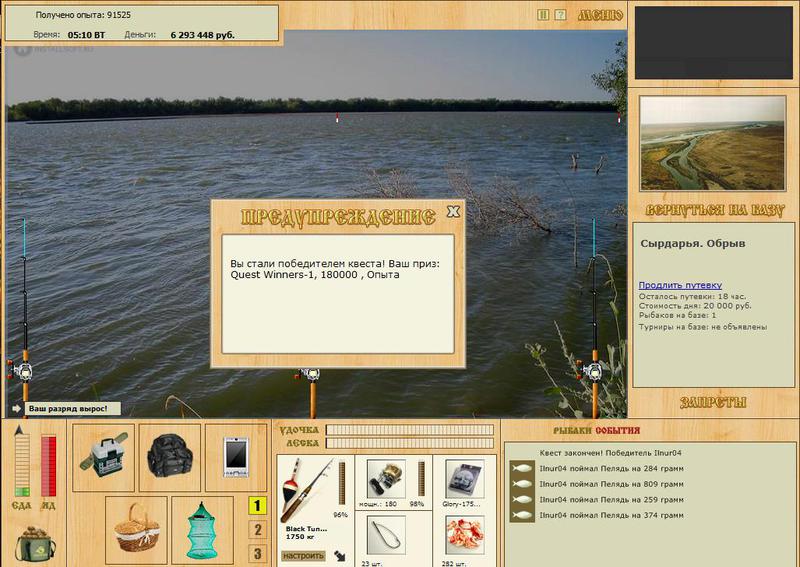The image size is (800, 567).
Task: Click the left fishing rod reel
Action: (x=21, y=371)
